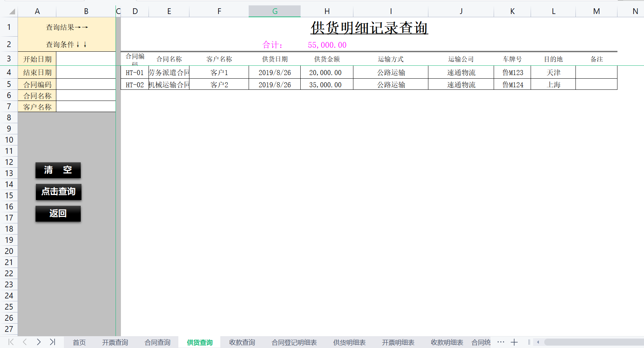Add a new worksheet with the plus icon

(x=514, y=342)
